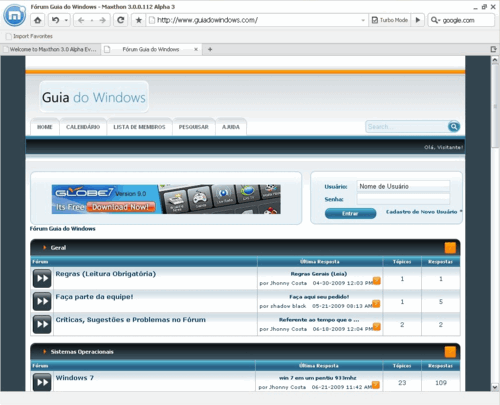The image size is (500, 405).
Task: Click Fórum Guia do Windows breadcrumb
Action: [63, 229]
